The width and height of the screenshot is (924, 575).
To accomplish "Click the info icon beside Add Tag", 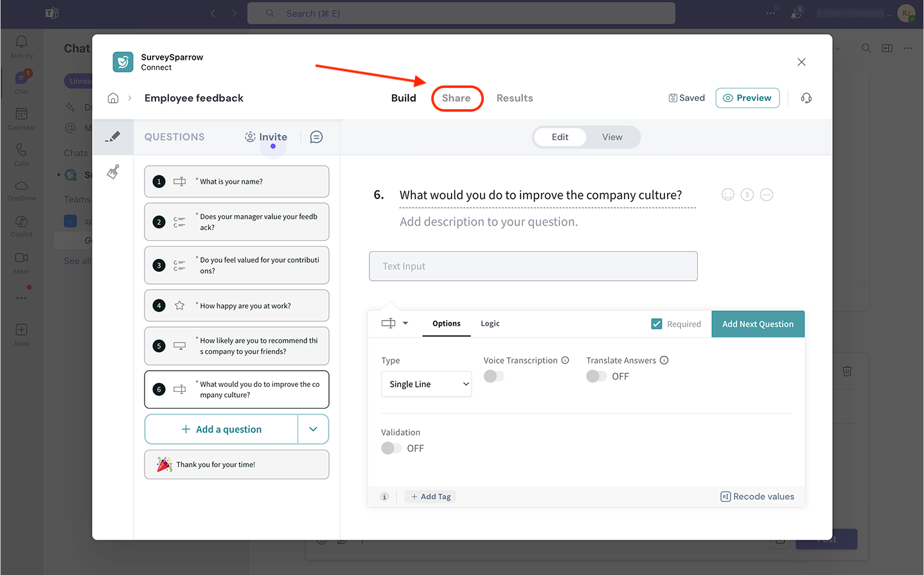I will coord(384,497).
